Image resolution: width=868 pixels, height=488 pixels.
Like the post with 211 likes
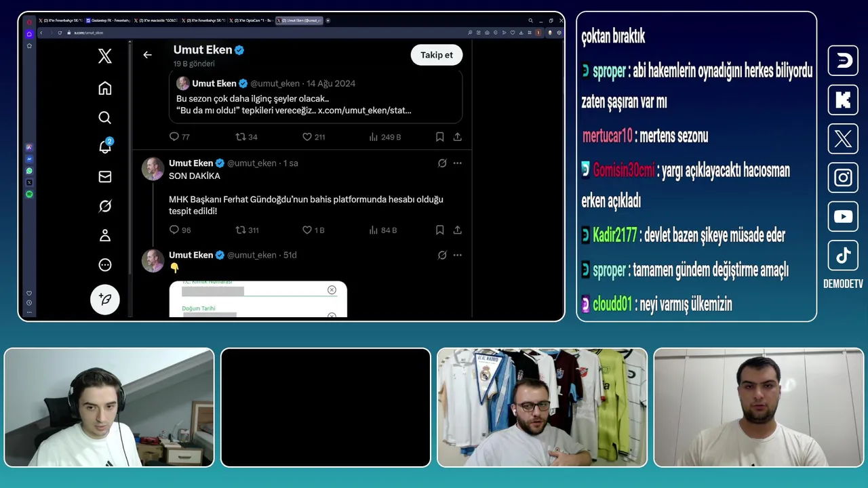pyautogui.click(x=313, y=137)
